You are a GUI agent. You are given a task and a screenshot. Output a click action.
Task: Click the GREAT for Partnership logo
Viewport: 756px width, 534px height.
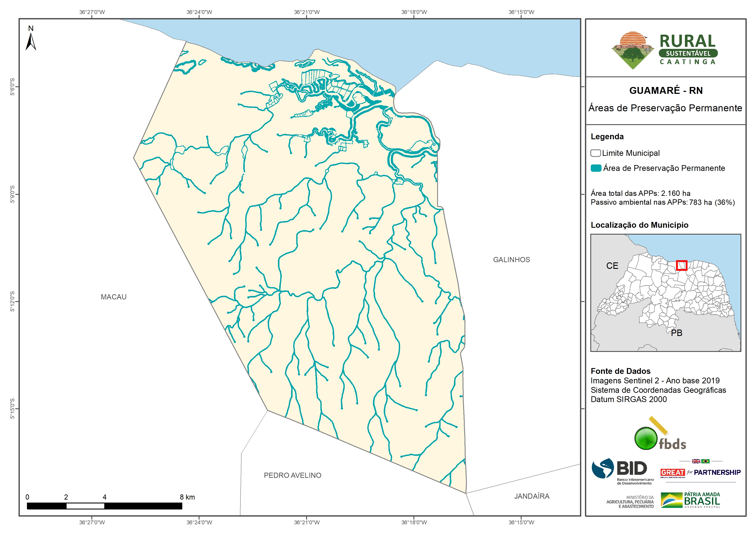pyautogui.click(x=700, y=472)
